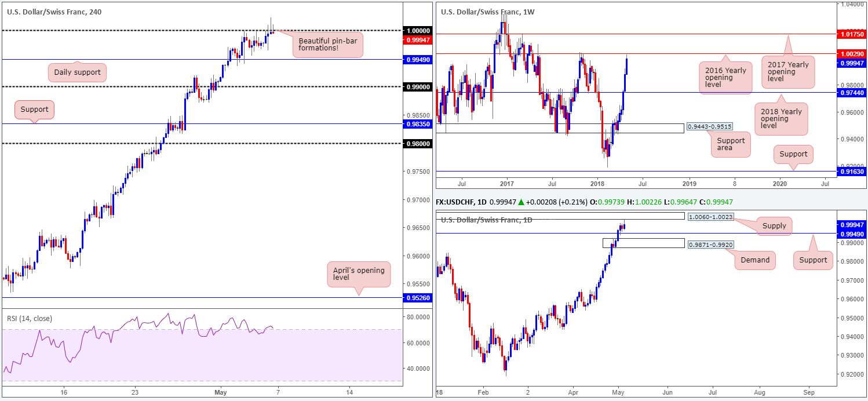Viewport: 868px width, 401px height.
Task: Select the red 1.00290 price label
Action: (x=852, y=53)
